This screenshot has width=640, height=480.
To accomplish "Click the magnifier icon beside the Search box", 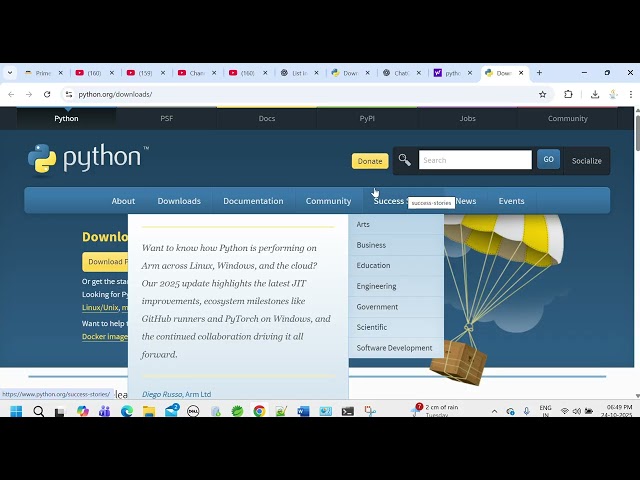I will click(x=404, y=160).
